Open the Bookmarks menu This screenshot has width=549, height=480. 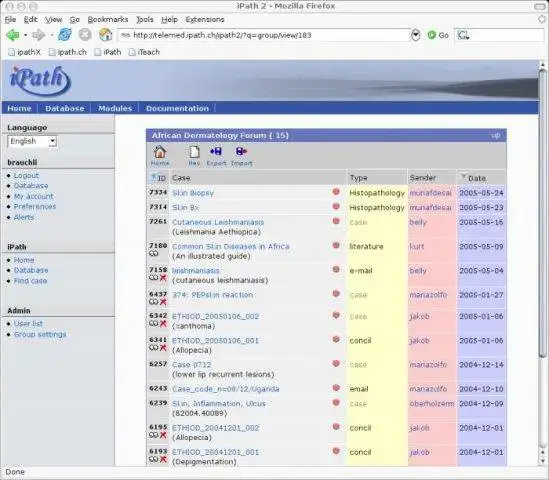point(108,20)
